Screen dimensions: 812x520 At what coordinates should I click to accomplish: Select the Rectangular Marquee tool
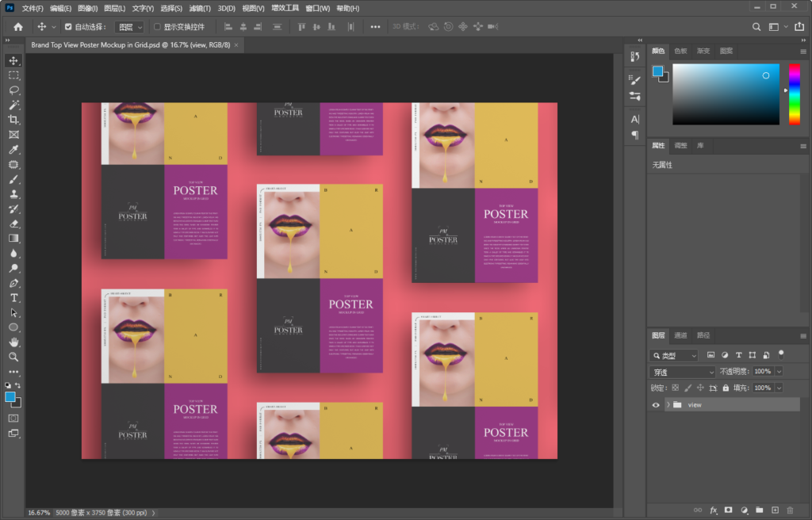click(13, 75)
